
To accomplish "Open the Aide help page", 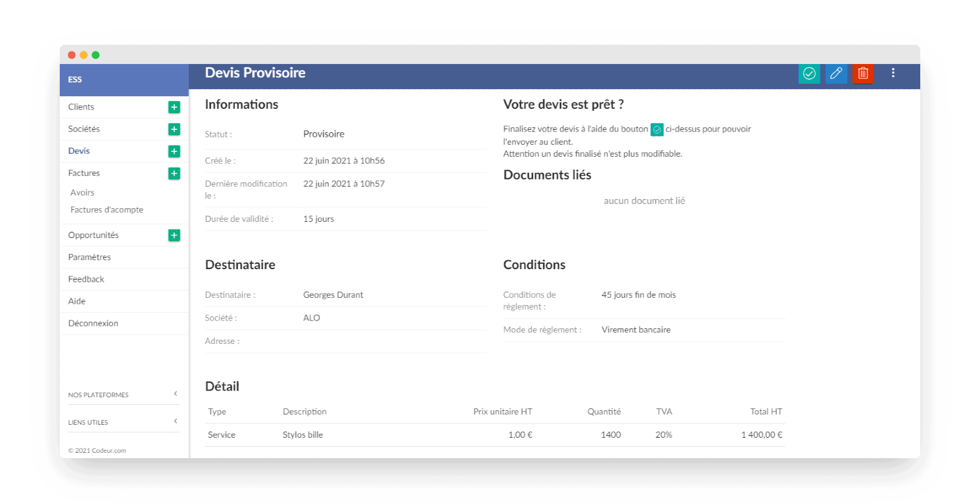I will [x=76, y=301].
